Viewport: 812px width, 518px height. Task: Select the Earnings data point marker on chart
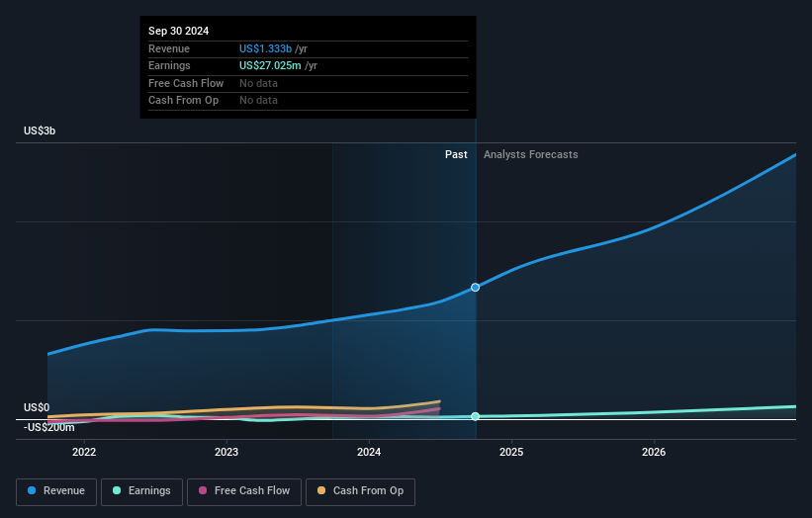point(476,416)
